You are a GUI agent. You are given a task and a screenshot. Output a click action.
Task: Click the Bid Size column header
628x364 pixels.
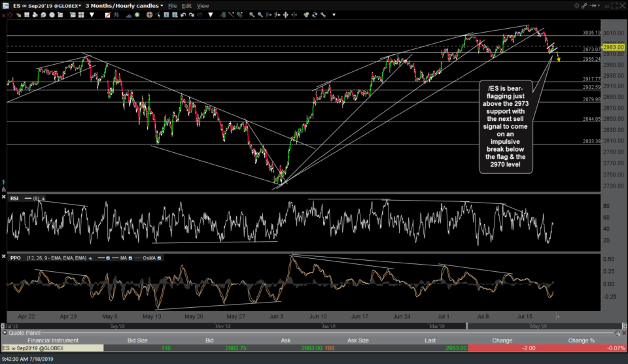137,340
